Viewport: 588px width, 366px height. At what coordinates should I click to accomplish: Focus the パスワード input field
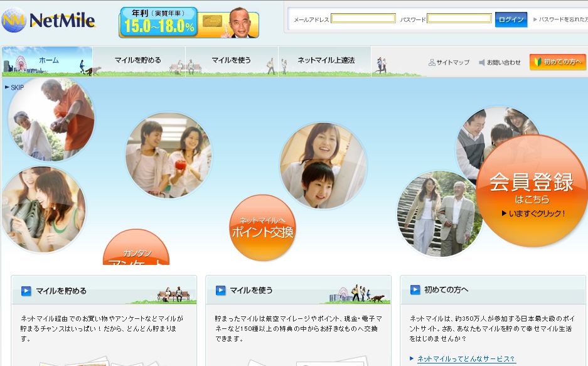[x=459, y=18]
